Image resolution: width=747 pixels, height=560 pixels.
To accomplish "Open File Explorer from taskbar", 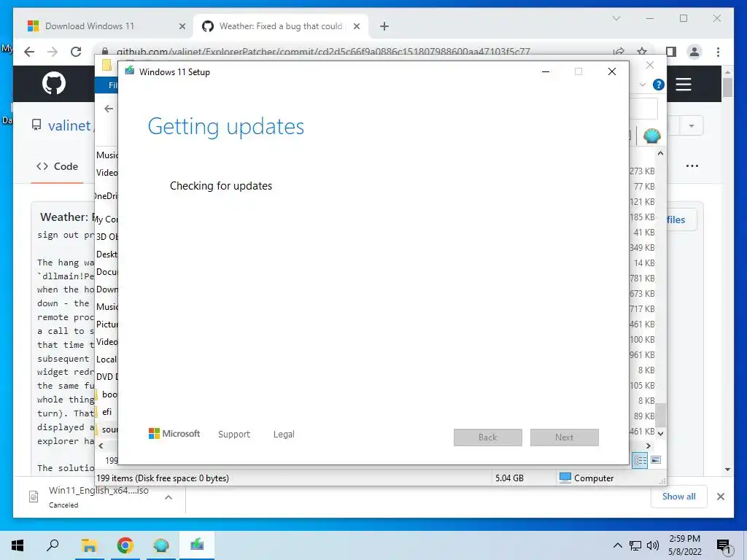I will (x=89, y=545).
